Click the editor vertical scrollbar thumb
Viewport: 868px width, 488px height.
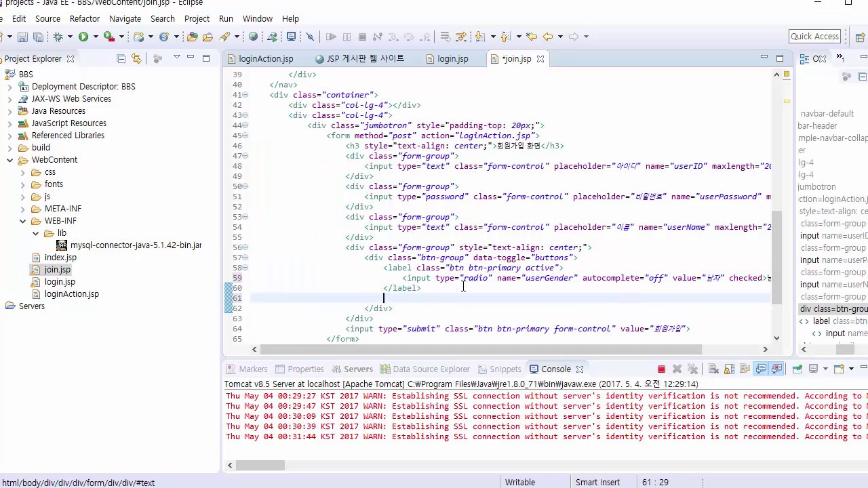pos(777,258)
